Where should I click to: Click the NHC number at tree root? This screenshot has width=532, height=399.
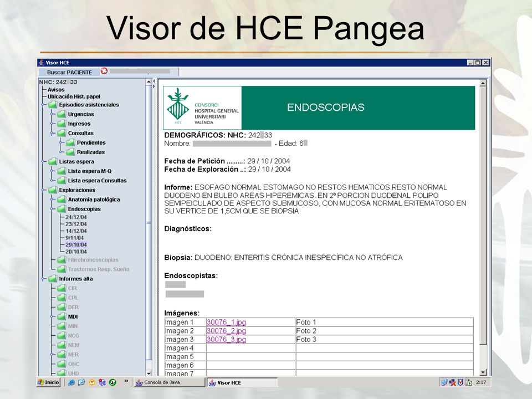point(58,82)
